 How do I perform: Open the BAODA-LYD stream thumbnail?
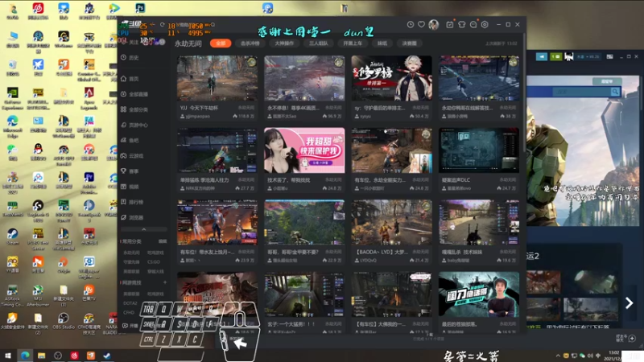click(x=391, y=223)
